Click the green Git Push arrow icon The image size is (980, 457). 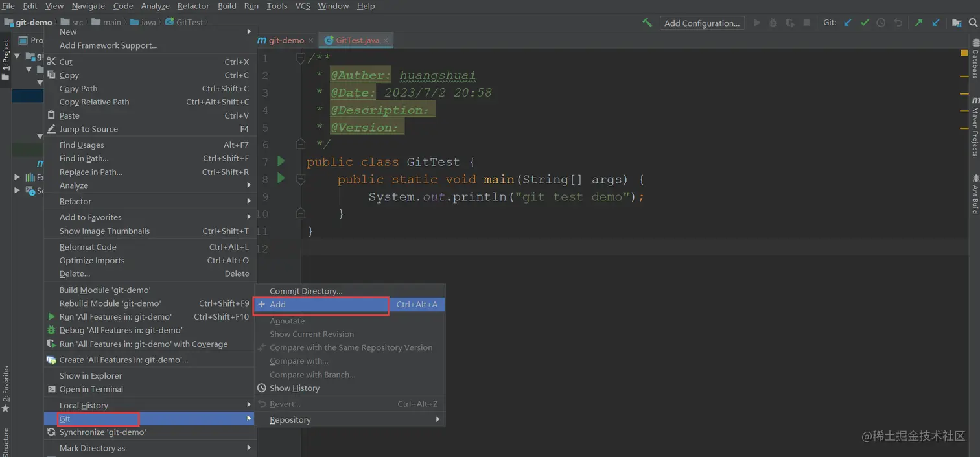tap(918, 23)
